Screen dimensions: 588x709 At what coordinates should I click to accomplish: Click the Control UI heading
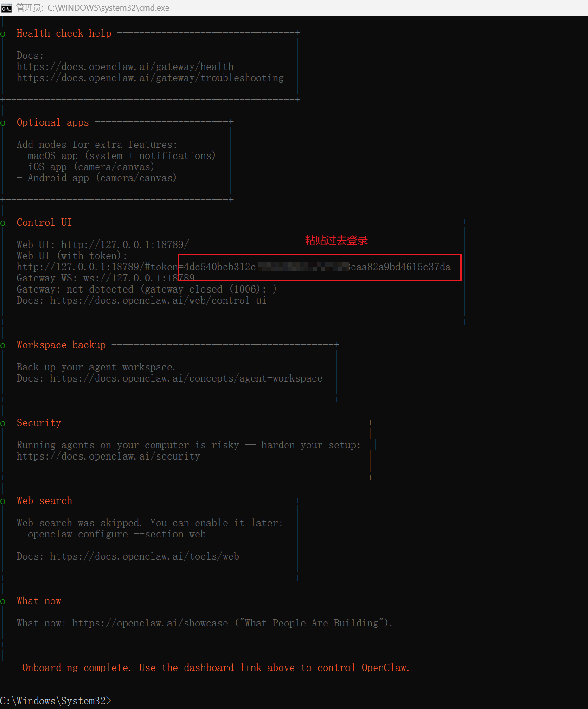(x=45, y=223)
